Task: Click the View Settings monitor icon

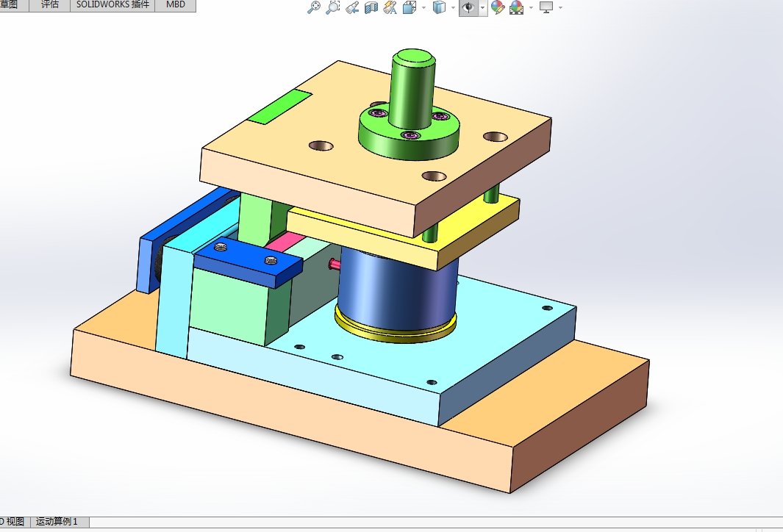Action: tap(546, 7)
